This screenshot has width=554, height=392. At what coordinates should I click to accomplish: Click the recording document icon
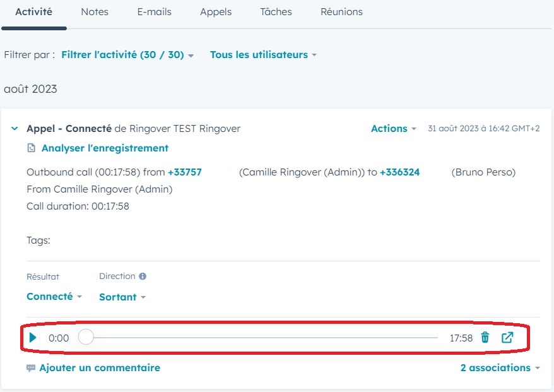[x=31, y=148]
